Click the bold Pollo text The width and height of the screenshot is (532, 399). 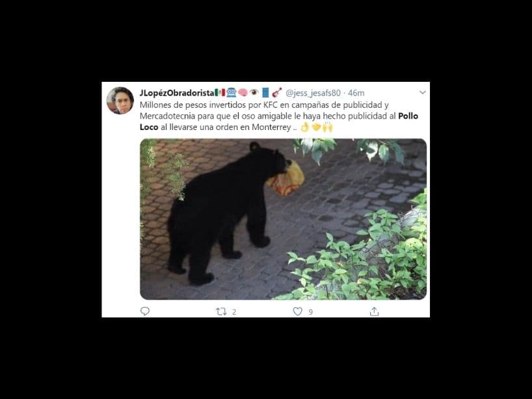tap(408, 116)
